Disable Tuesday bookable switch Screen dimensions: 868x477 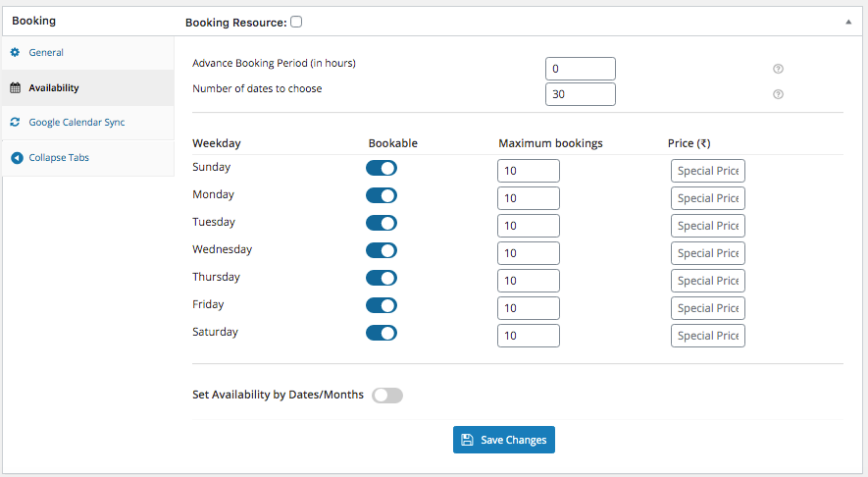[x=382, y=223]
